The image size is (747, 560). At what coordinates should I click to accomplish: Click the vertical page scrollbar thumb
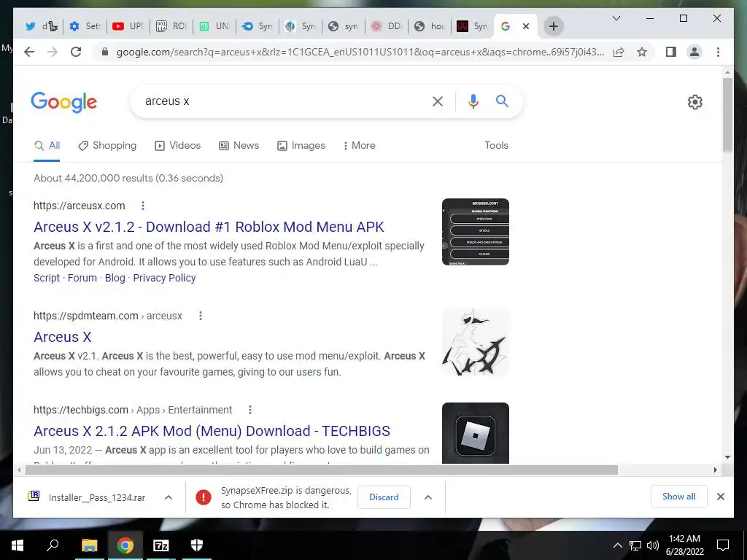[x=727, y=114]
